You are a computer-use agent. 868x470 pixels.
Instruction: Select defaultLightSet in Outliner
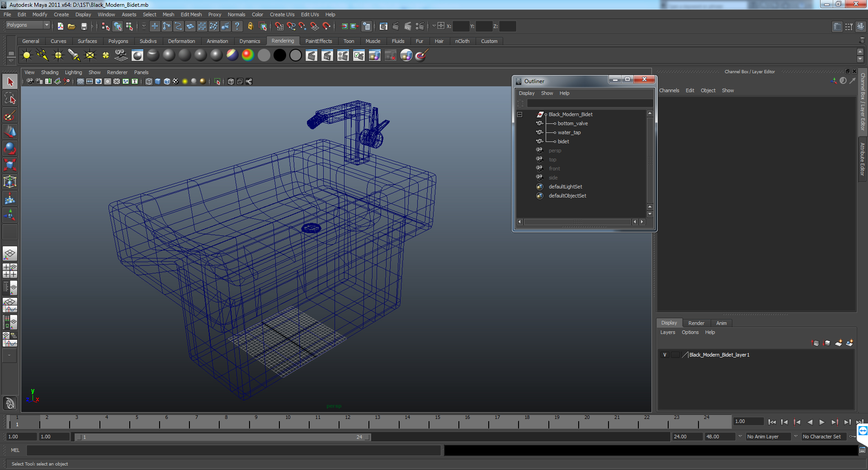coord(565,187)
